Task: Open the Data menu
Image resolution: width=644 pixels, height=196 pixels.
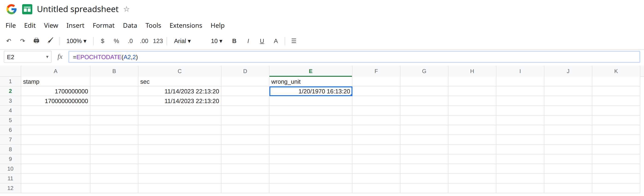Action: click(x=130, y=26)
